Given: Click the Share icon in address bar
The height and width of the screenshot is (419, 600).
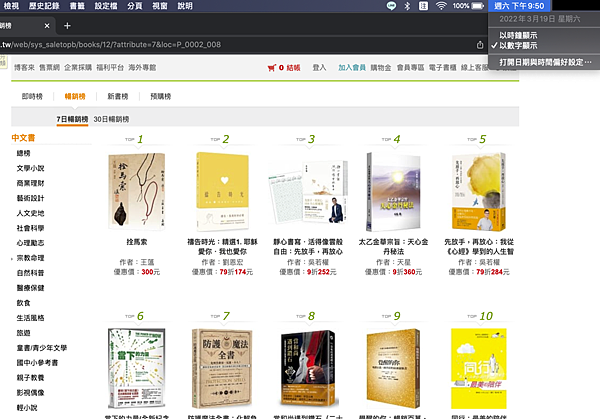Looking at the screenshot, I should [480, 45].
